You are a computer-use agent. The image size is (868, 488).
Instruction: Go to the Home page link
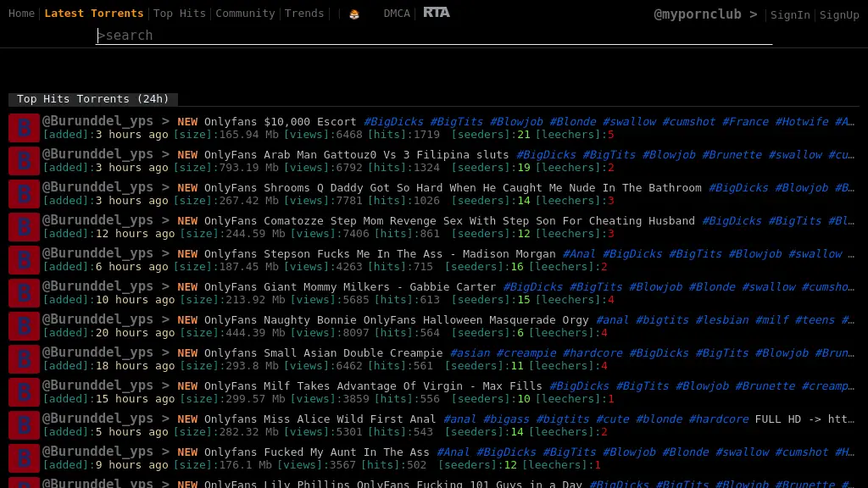[x=21, y=14]
